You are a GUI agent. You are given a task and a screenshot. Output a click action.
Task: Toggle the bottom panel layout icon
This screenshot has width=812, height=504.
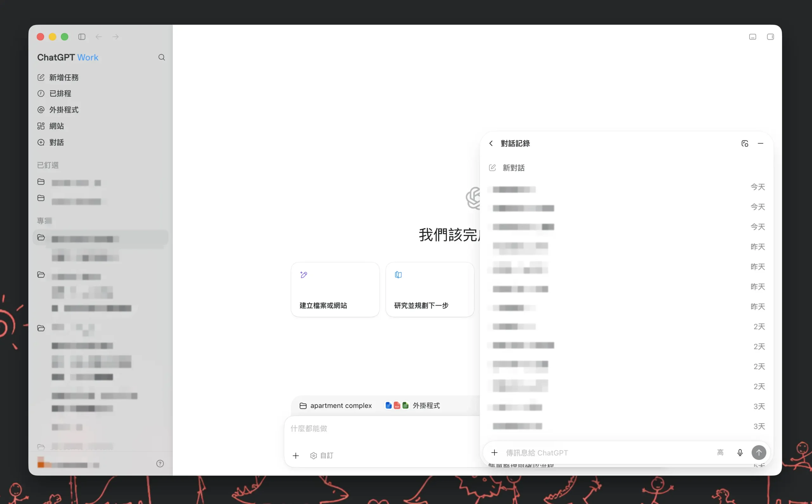(753, 37)
